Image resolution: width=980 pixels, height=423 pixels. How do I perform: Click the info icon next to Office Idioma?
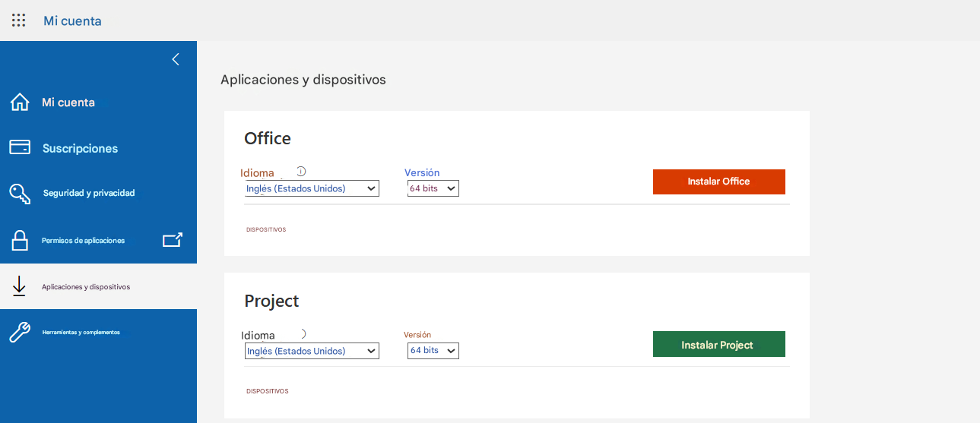coord(301,172)
